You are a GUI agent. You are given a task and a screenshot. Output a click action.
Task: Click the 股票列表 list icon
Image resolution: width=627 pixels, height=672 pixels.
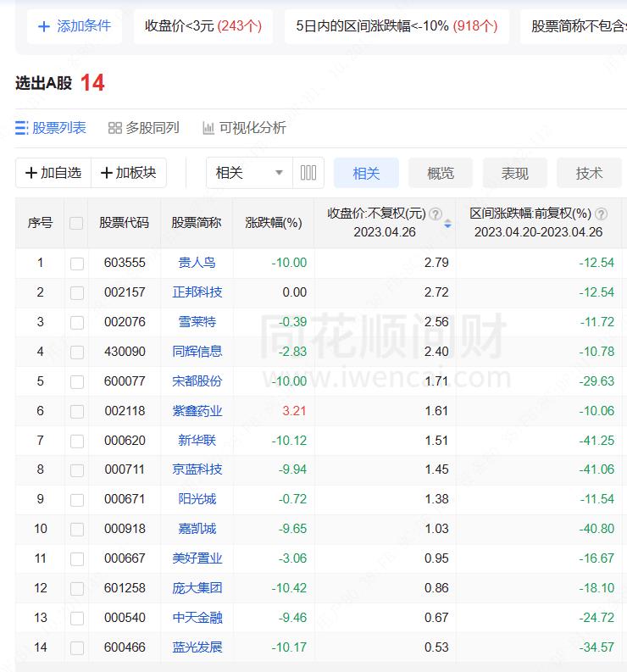point(22,128)
